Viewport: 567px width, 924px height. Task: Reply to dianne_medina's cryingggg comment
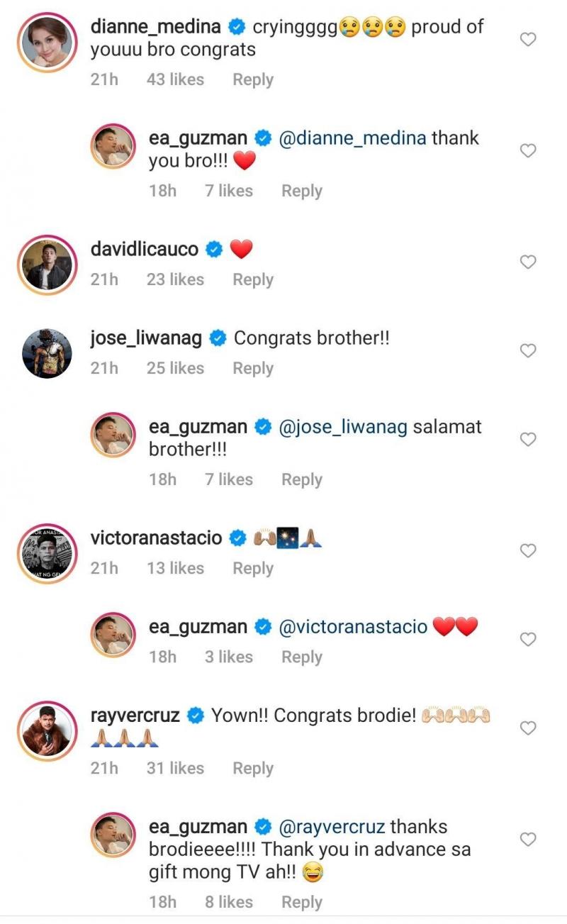pos(253,79)
